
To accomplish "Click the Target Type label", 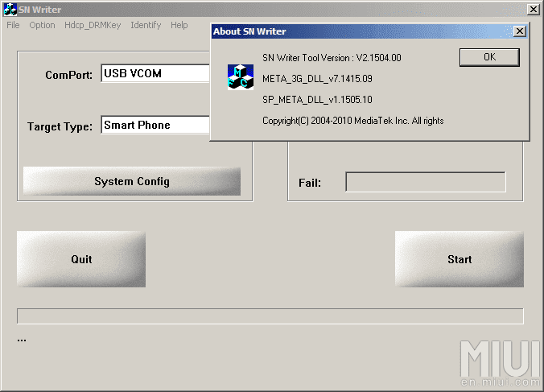I will click(x=60, y=126).
